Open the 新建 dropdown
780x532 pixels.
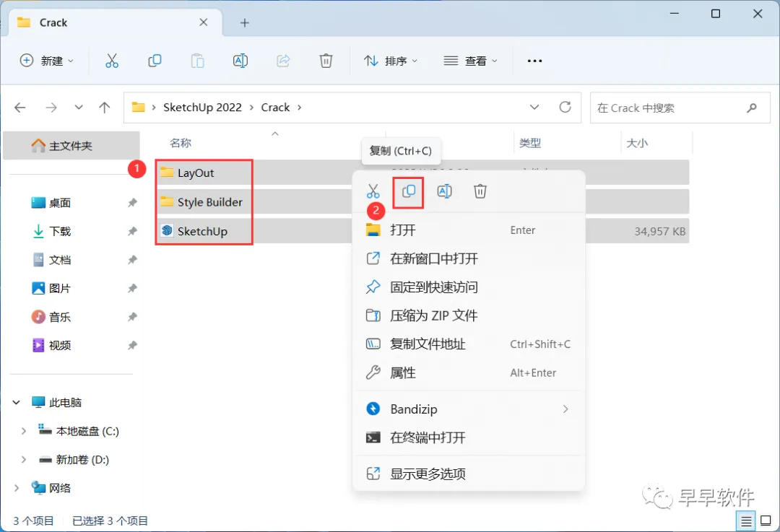(46, 61)
